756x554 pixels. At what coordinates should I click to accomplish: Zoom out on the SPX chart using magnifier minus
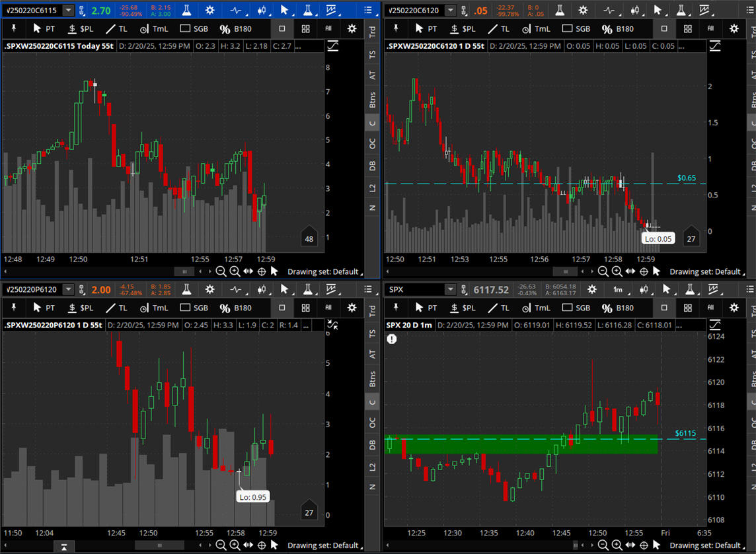click(603, 545)
